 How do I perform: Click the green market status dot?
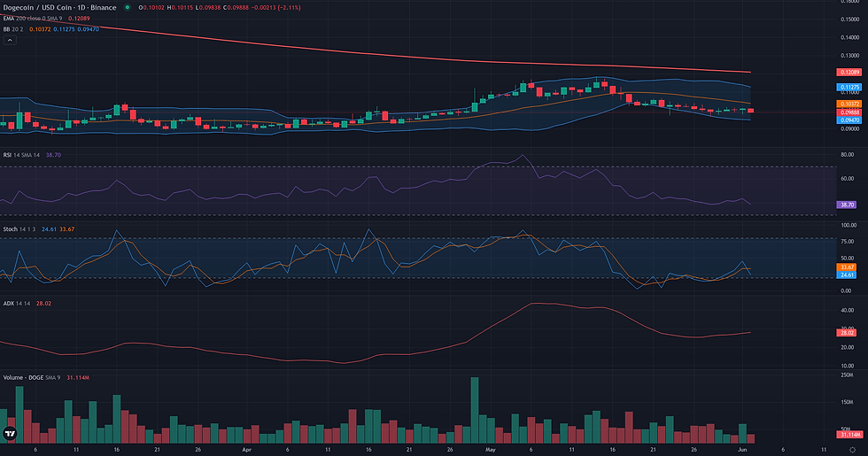[x=128, y=8]
